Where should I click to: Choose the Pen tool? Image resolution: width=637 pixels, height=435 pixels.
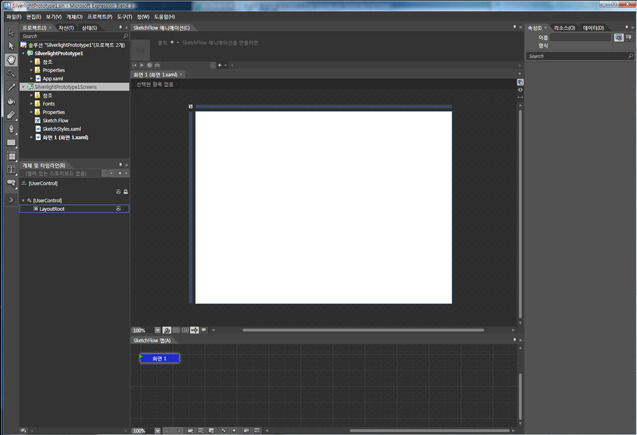coord(11,129)
